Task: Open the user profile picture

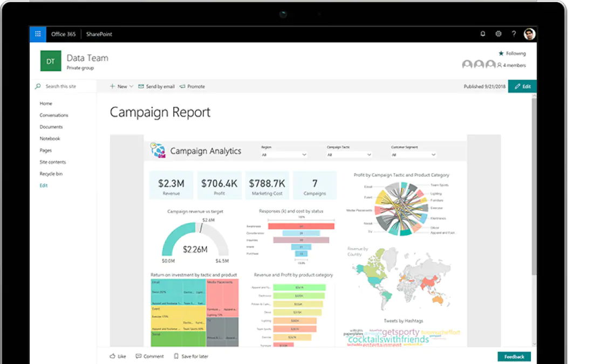Action: point(529,34)
